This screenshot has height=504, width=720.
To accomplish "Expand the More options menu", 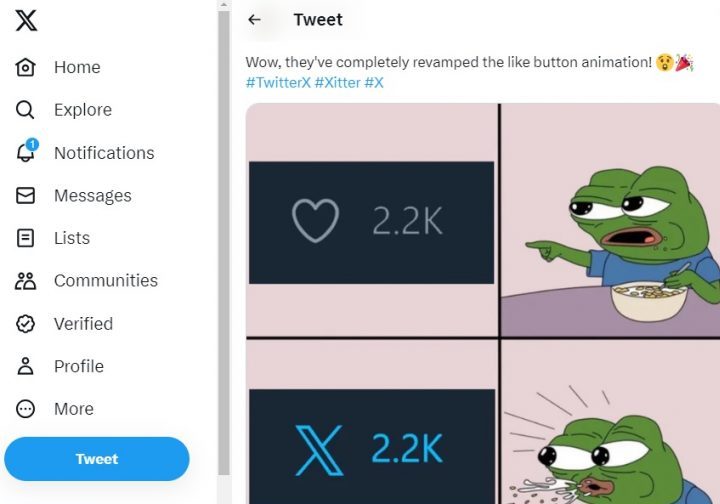I will (26, 409).
